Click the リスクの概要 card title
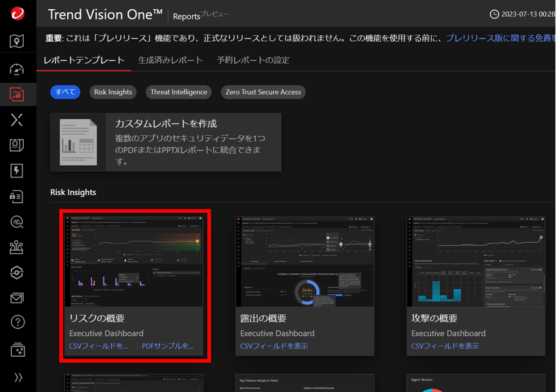Image resolution: width=556 pixels, height=392 pixels. 97,318
